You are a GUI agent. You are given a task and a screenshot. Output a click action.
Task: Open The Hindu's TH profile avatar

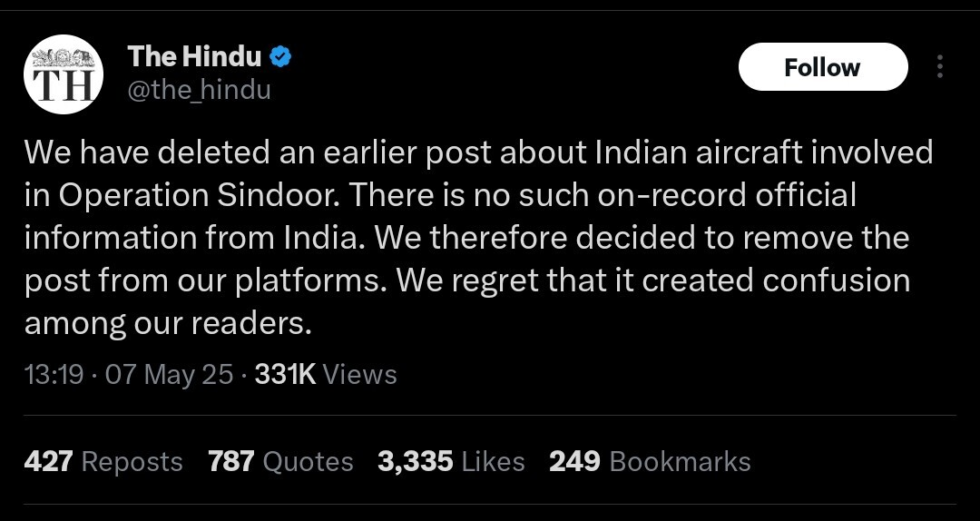pyautogui.click(x=64, y=74)
